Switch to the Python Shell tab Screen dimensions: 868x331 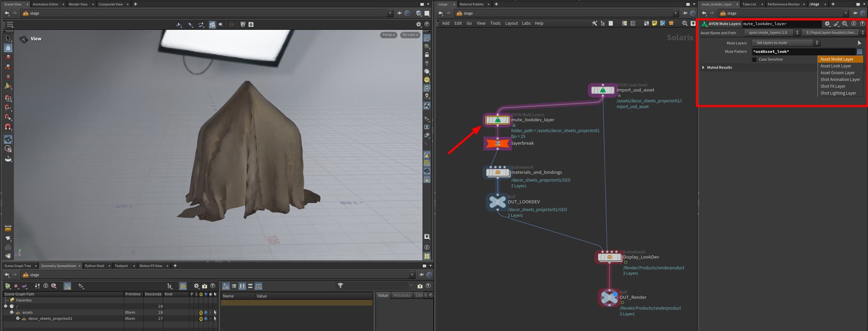[x=94, y=266]
